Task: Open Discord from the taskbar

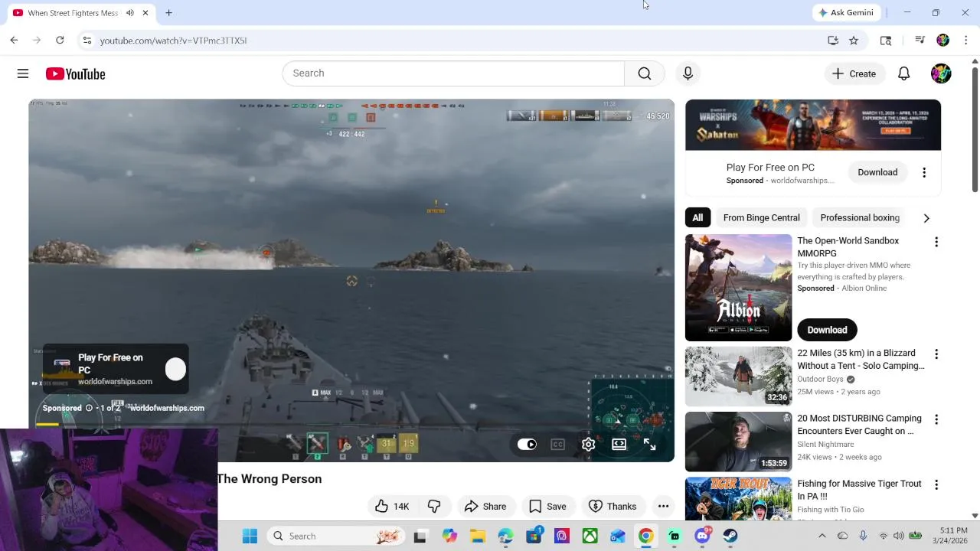Action: tap(702, 536)
